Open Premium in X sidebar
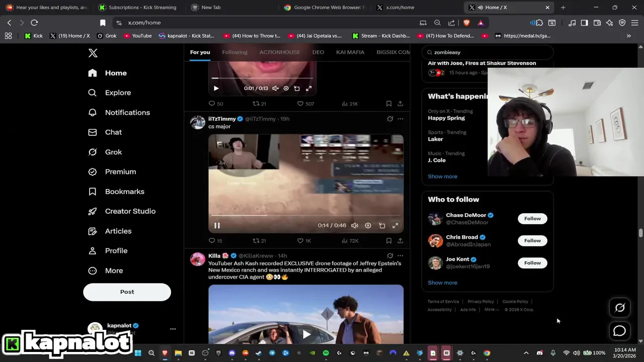644x362 pixels. pos(112,171)
